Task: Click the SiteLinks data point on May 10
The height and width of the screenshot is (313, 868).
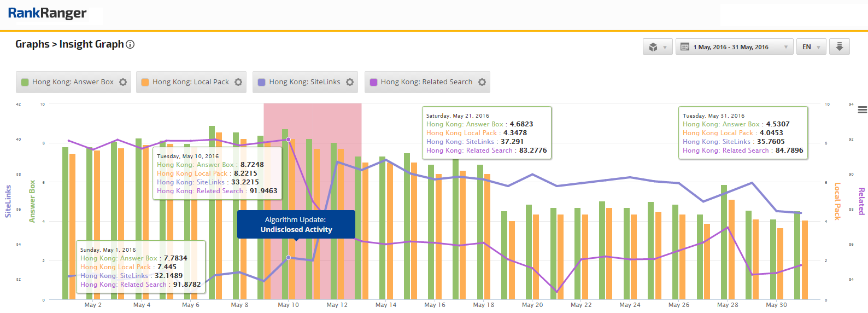Action: point(289,258)
